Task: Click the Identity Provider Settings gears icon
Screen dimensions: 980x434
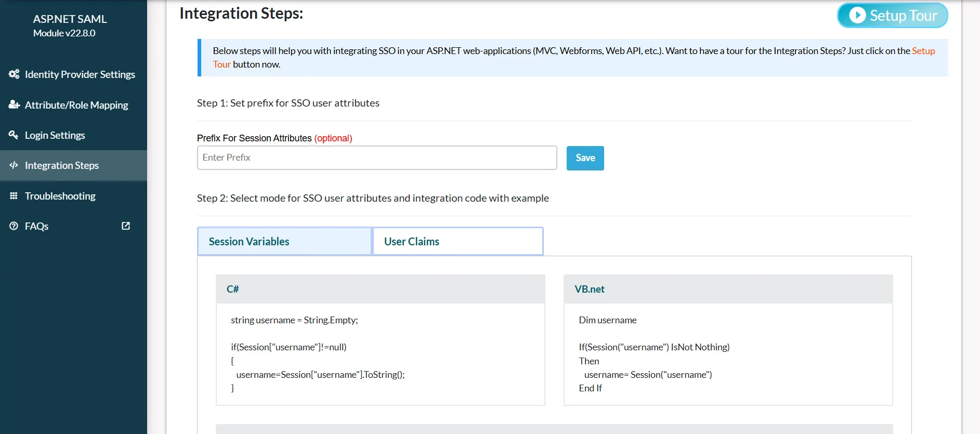Action: [14, 74]
